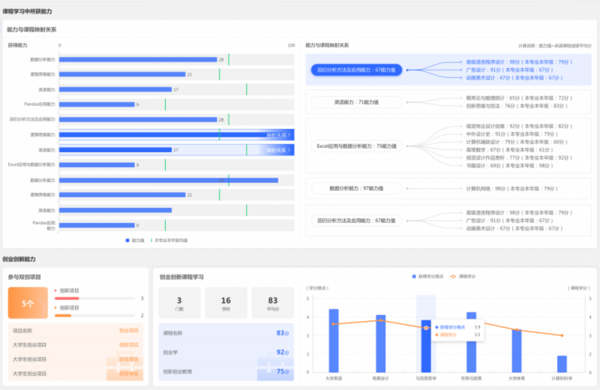The image size is (600, 390).
Task: Click the 83 平均分 stat card
Action: pyautogui.click(x=273, y=303)
